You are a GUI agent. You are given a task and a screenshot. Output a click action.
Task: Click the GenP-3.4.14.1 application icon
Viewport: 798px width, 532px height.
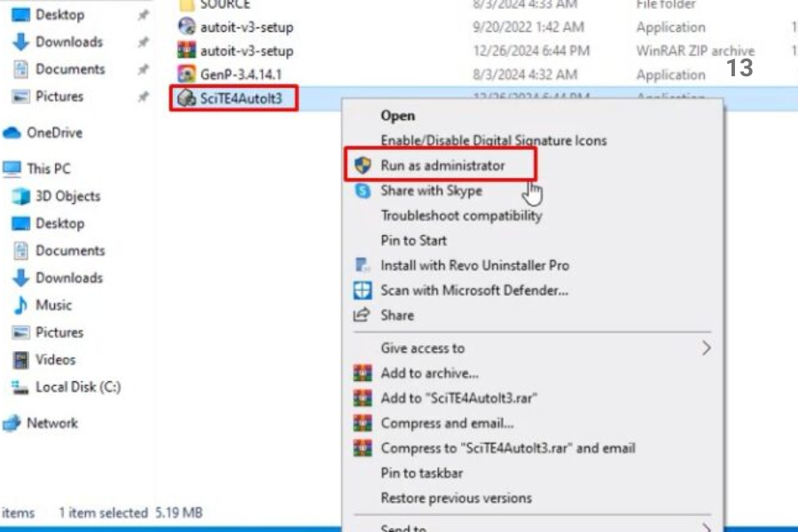click(186, 74)
